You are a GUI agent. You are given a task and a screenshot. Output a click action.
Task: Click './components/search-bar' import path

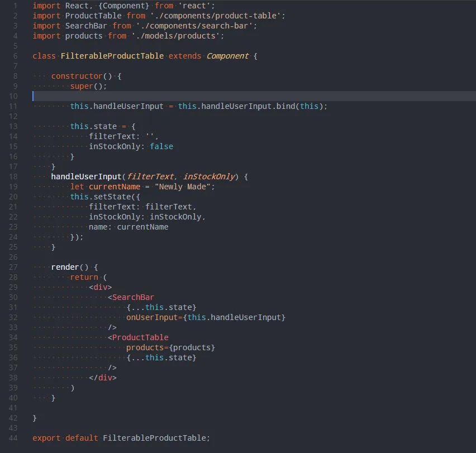194,26
